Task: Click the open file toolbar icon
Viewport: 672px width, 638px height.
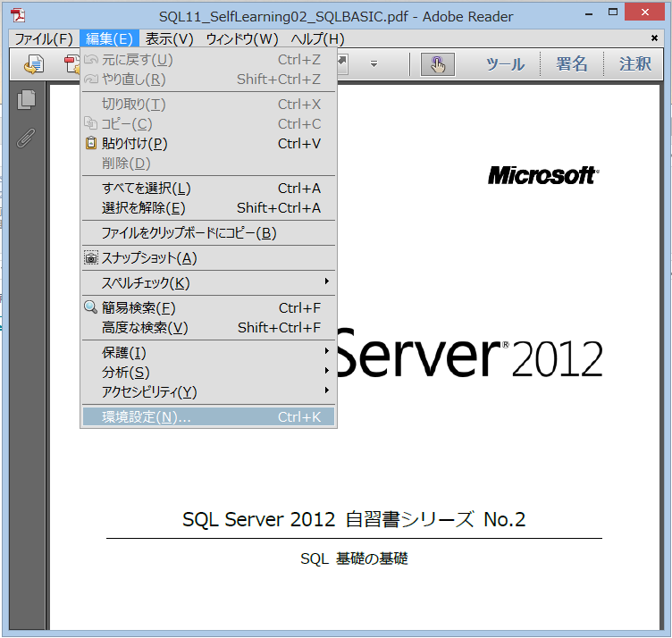Action: click(x=34, y=63)
